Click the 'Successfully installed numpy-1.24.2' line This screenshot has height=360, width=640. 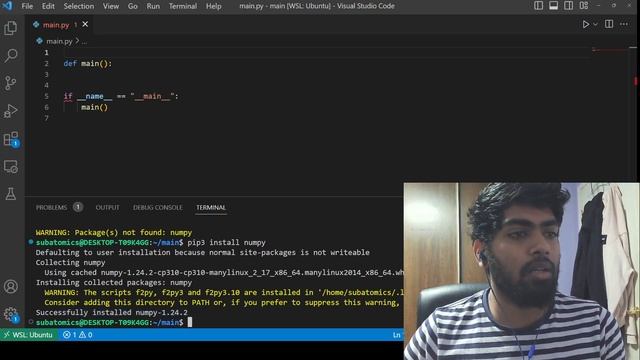[x=111, y=313]
